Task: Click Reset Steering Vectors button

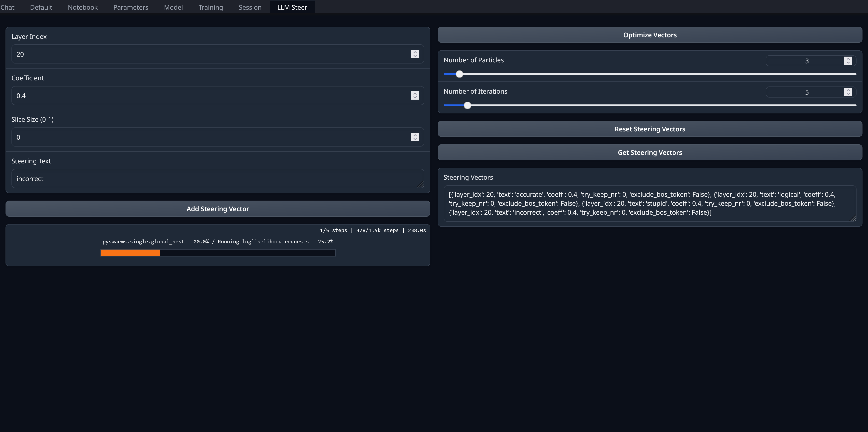Action: coord(650,129)
